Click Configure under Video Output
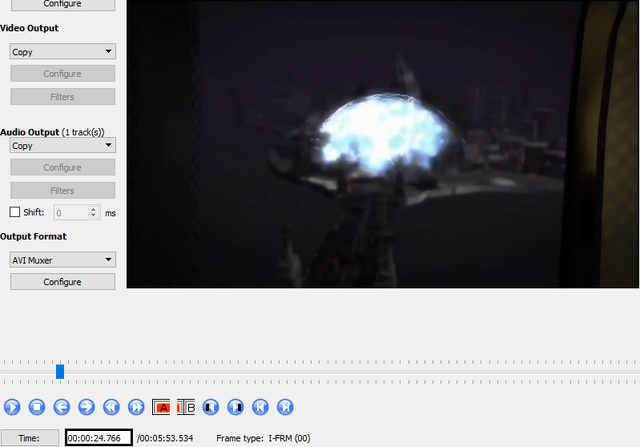 (62, 73)
